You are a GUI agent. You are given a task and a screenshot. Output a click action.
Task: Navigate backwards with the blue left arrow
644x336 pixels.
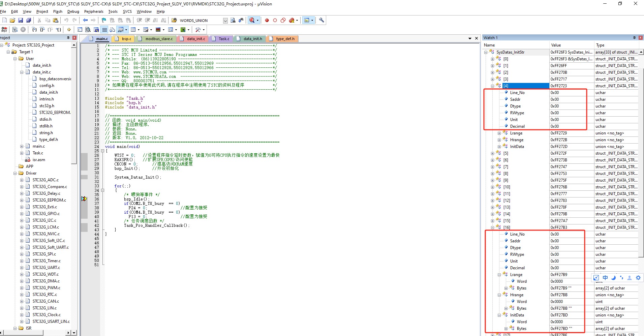85,20
